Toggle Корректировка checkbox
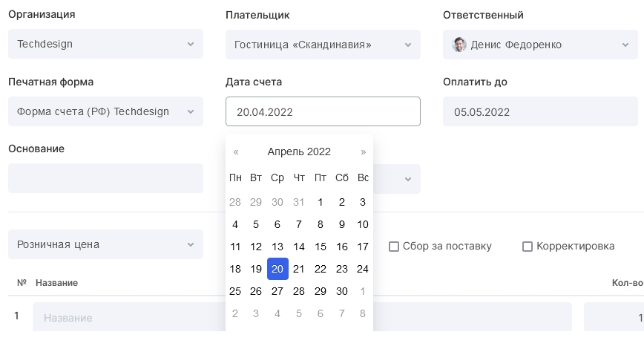This screenshot has width=644, height=352. coord(528,247)
